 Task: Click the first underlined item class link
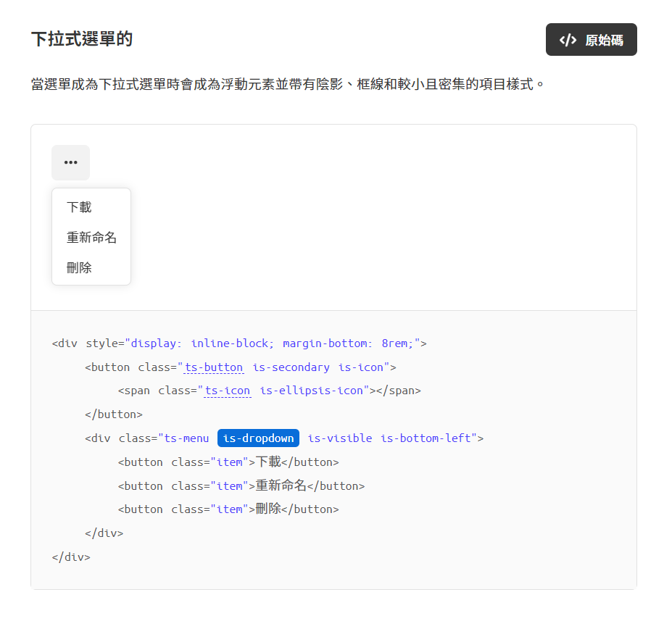(x=229, y=462)
